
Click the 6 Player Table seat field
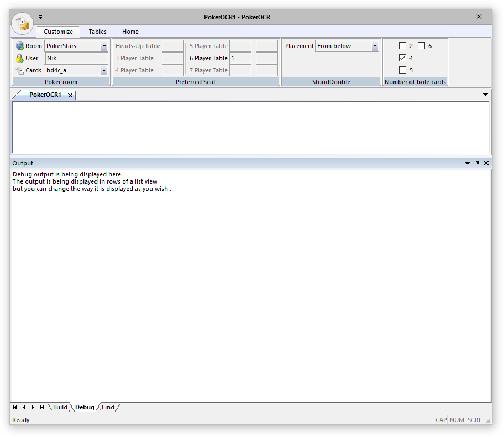point(240,58)
